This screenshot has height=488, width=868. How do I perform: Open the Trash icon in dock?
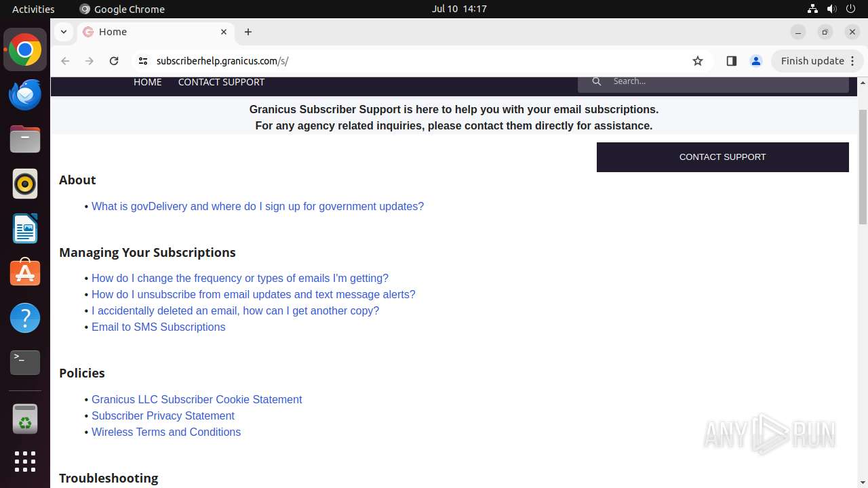(25, 419)
